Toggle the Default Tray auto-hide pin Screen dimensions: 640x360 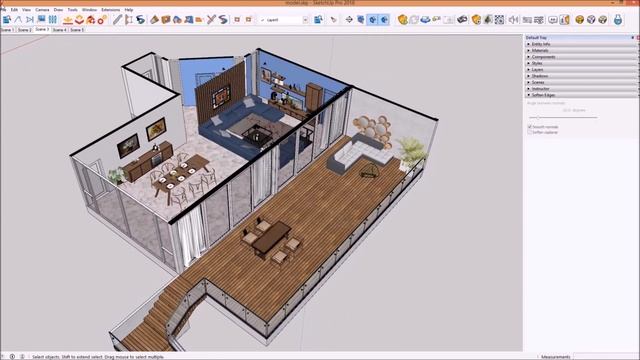633,38
